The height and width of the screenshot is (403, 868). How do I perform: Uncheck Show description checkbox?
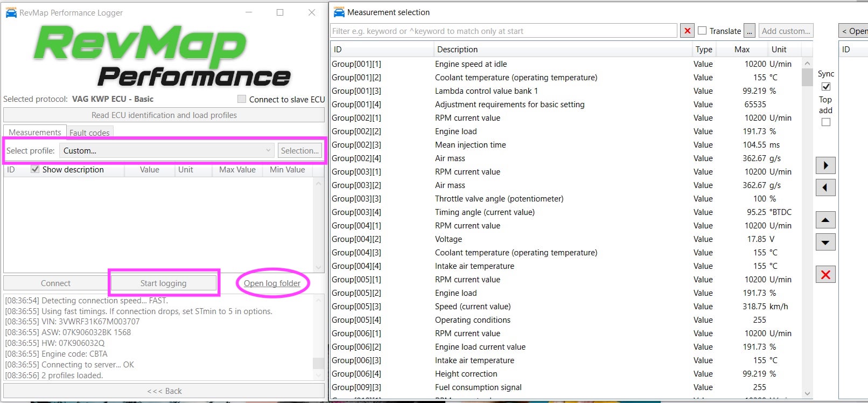click(x=35, y=169)
